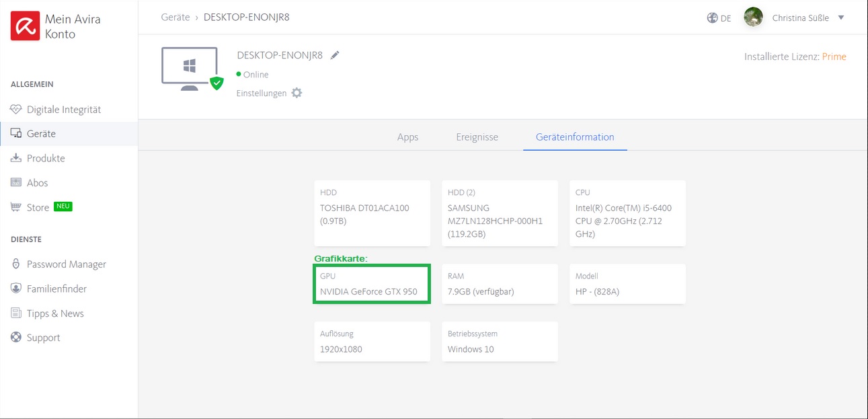The height and width of the screenshot is (419, 868).
Task: Switch to the Ereignisse tab
Action: click(x=477, y=137)
